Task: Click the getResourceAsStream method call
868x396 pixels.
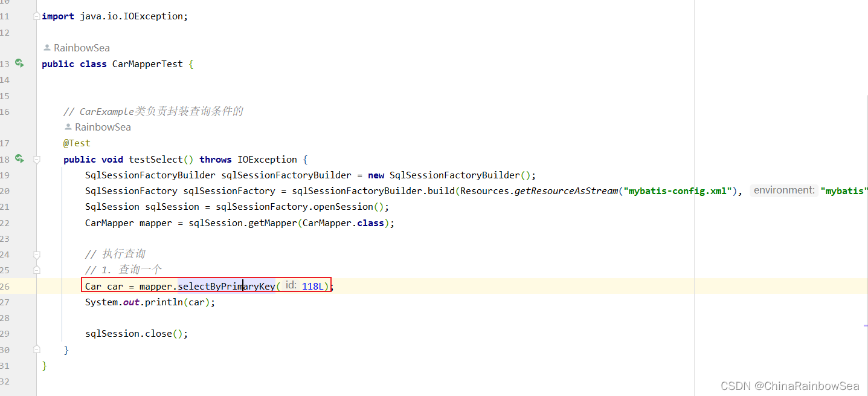Action: [566, 191]
